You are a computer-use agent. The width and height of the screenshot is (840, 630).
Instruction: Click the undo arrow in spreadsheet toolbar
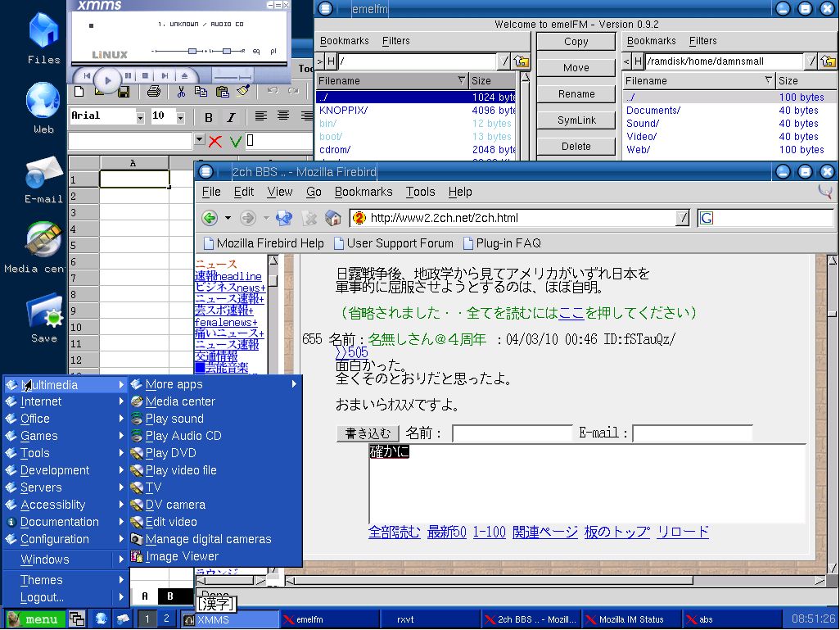[273, 91]
